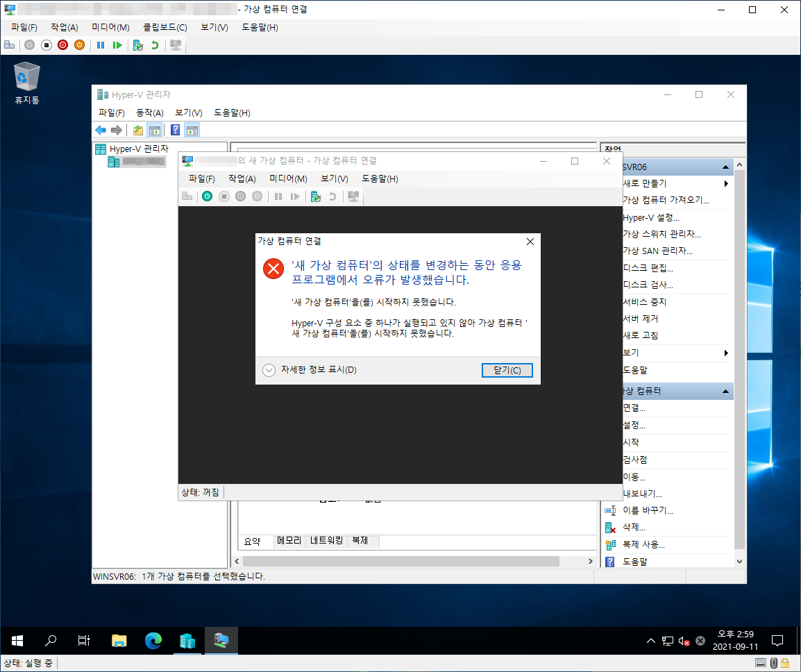
Task: Open 보기(V) menu in Hyper-V Manager
Action: pos(189,113)
